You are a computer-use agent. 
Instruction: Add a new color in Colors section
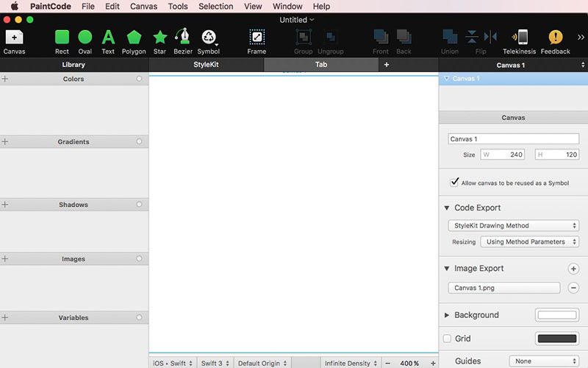(x=5, y=79)
